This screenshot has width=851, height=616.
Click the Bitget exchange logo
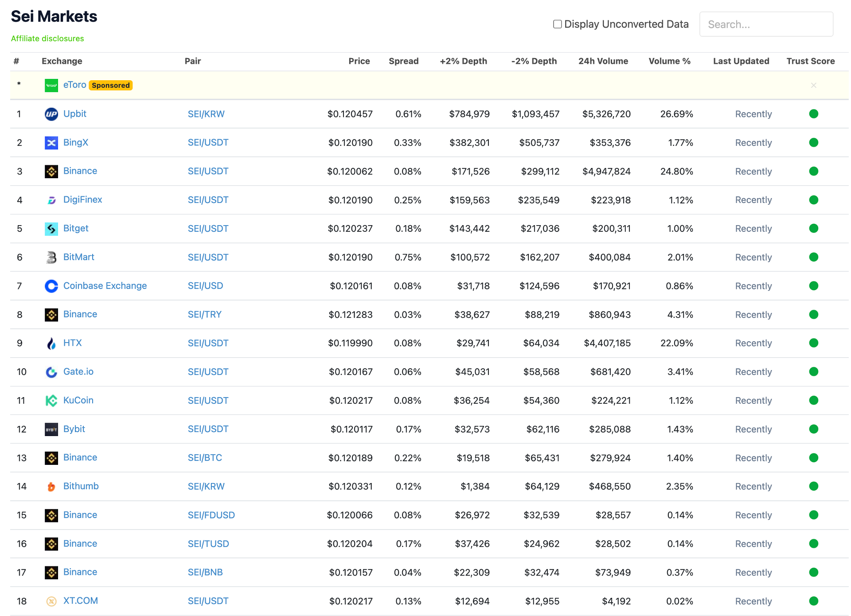click(x=51, y=229)
